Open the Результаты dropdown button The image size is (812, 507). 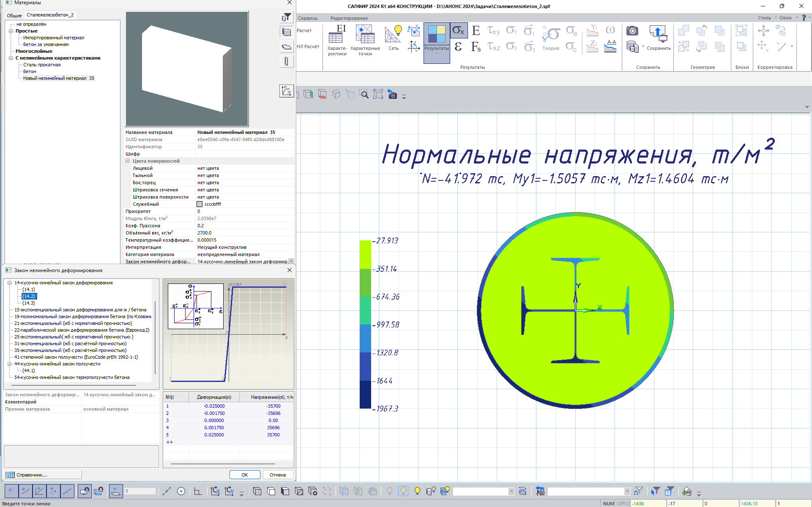pyautogui.click(x=437, y=53)
